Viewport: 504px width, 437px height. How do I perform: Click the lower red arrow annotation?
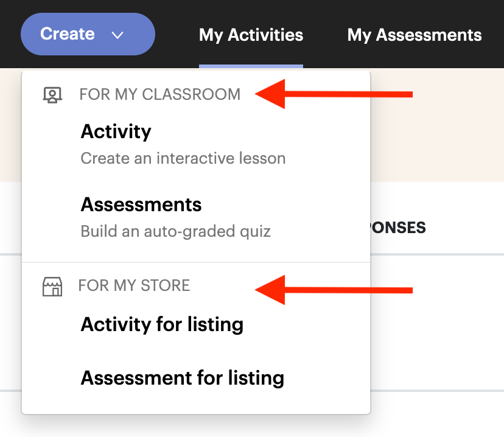334,290
